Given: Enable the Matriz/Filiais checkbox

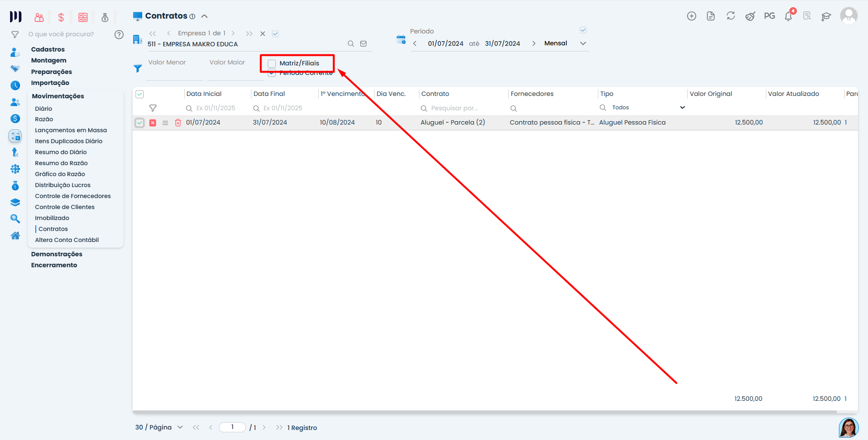Looking at the screenshot, I should [x=272, y=63].
